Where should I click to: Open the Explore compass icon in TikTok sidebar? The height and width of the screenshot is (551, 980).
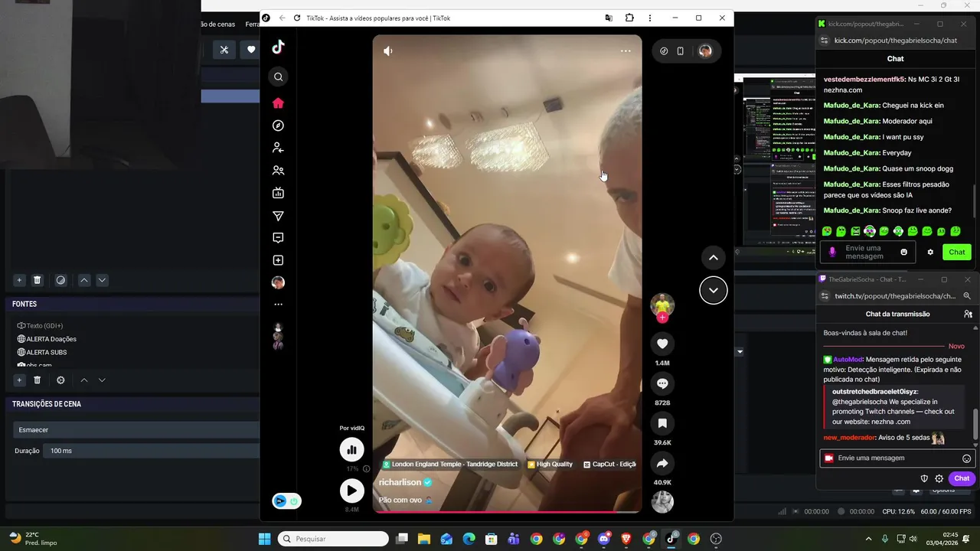pyautogui.click(x=278, y=126)
